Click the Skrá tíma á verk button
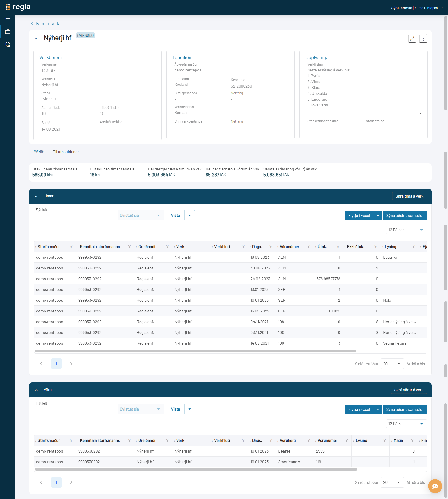Screen dimensions: 448x499 [x=409, y=196]
